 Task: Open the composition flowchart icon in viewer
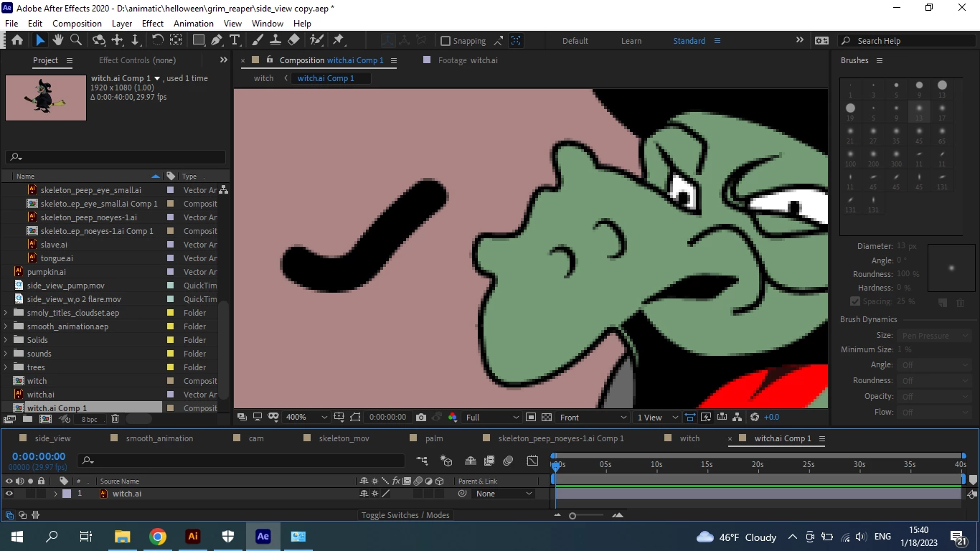click(x=738, y=417)
